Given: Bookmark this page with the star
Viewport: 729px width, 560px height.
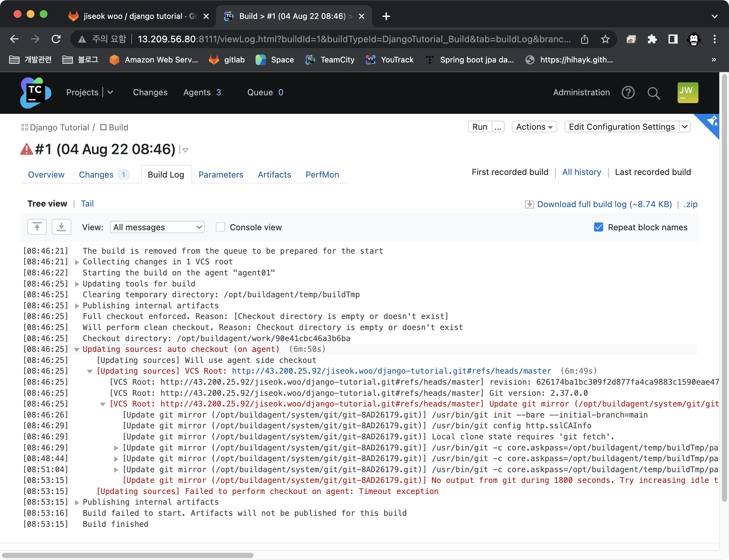Looking at the screenshot, I should [605, 39].
